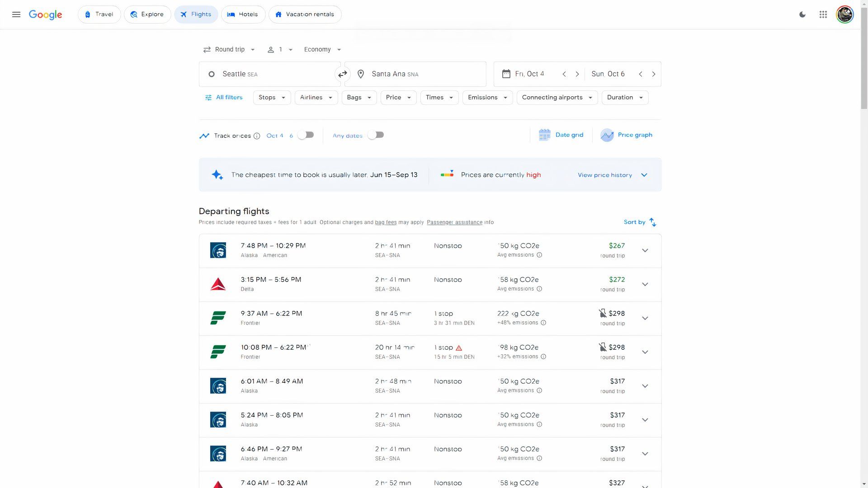Open Google apps grid
This screenshot has height=488, width=868.
pos(823,14)
